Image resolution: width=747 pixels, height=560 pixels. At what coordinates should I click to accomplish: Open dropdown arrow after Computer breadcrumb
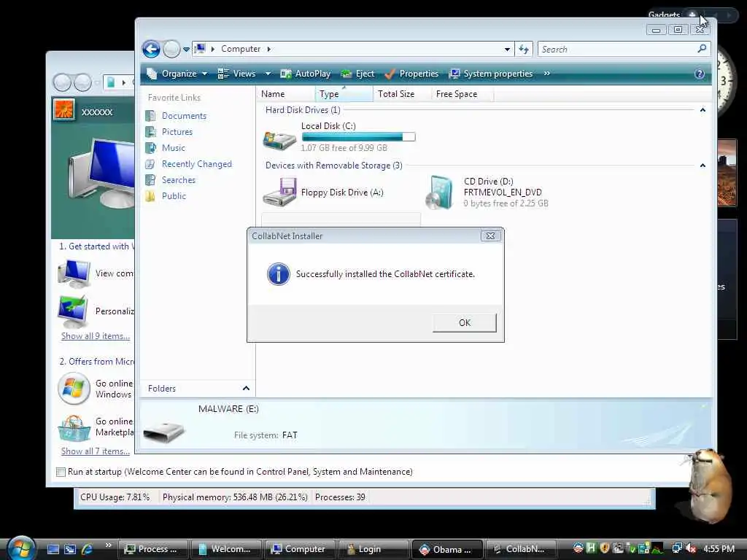pyautogui.click(x=268, y=49)
